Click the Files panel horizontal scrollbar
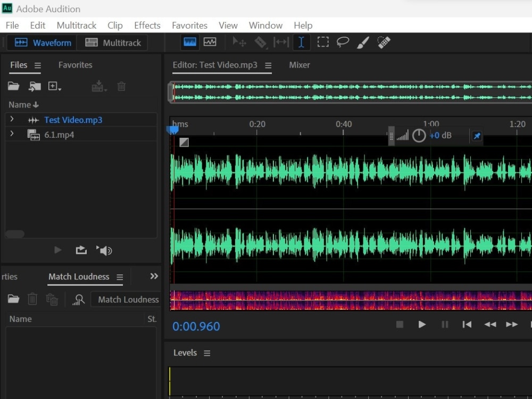Viewport: 532px width, 399px height. click(x=15, y=234)
